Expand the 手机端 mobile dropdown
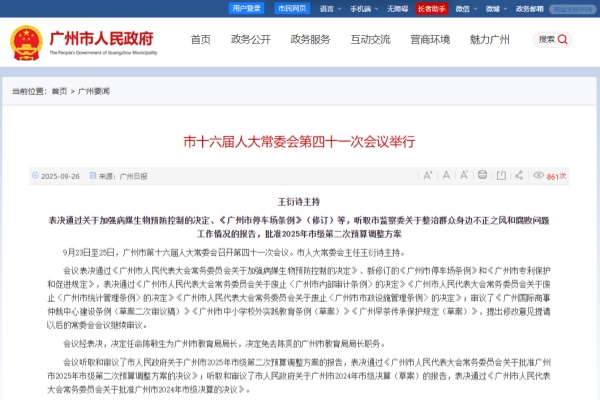The width and height of the screenshot is (600, 400). (364, 8)
